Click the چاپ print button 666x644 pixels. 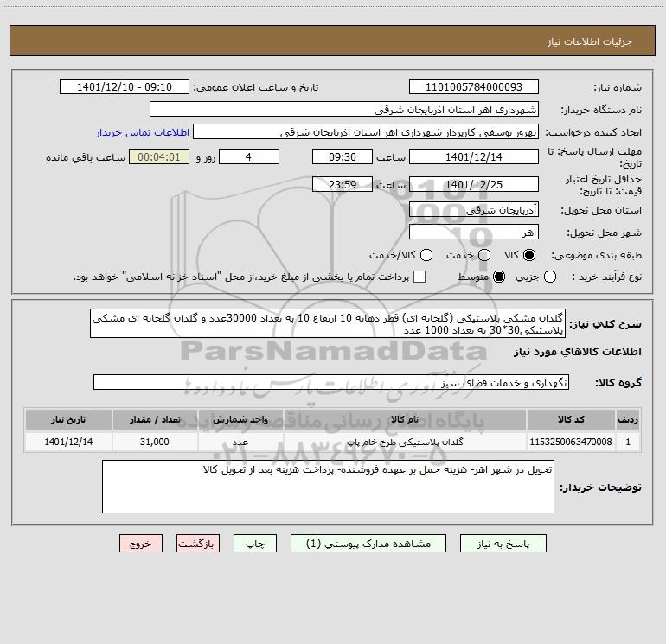click(x=255, y=544)
